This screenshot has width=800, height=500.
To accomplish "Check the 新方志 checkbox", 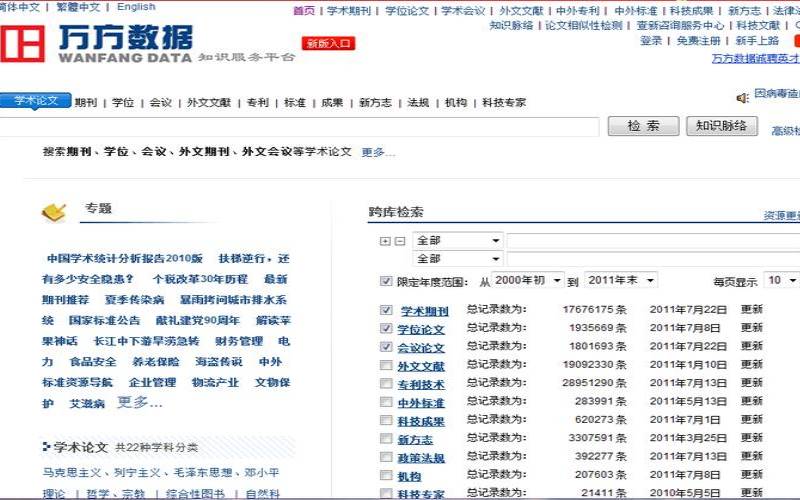I will pyautogui.click(x=386, y=438).
